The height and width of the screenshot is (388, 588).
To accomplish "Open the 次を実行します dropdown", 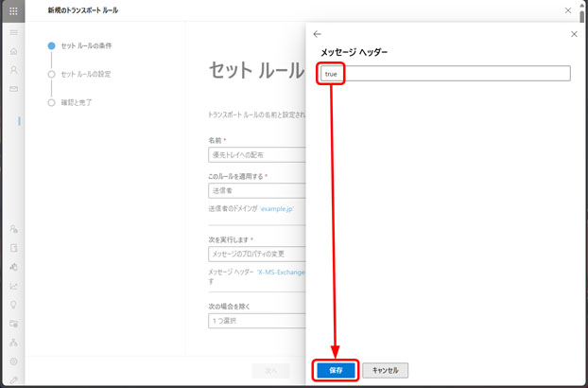I will pos(257,254).
